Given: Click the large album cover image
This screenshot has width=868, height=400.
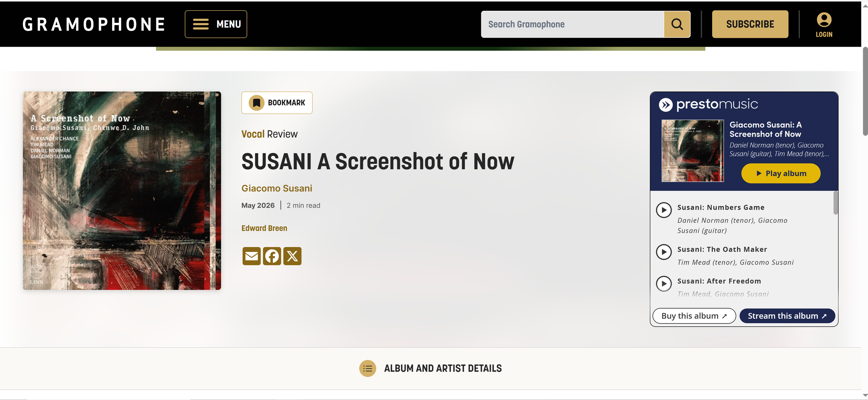Looking at the screenshot, I should point(122,190).
